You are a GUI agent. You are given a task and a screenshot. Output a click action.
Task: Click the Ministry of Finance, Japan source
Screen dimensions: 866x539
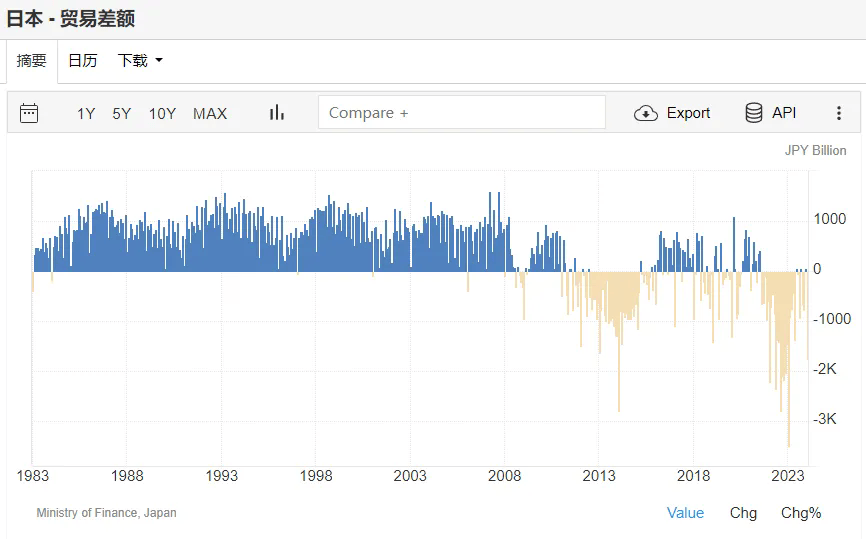pos(106,513)
